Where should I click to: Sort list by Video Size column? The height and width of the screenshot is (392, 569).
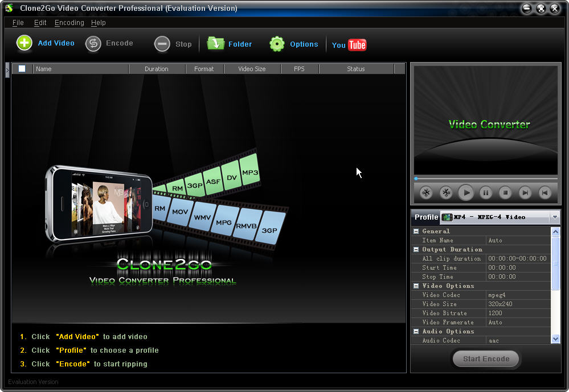point(252,69)
